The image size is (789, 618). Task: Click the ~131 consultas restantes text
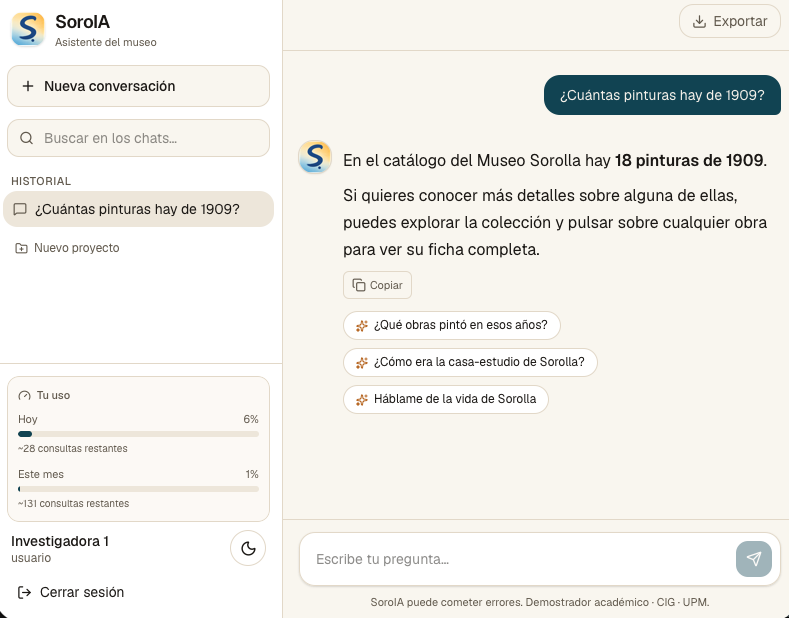[x=73, y=503]
